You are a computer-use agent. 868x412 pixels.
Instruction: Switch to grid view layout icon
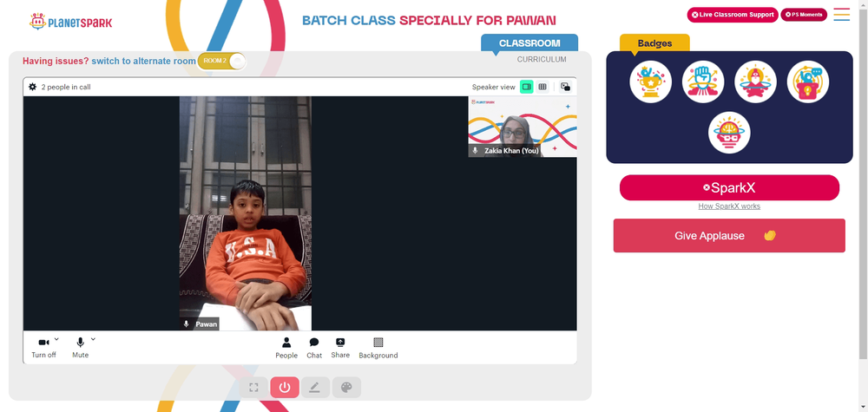point(542,87)
